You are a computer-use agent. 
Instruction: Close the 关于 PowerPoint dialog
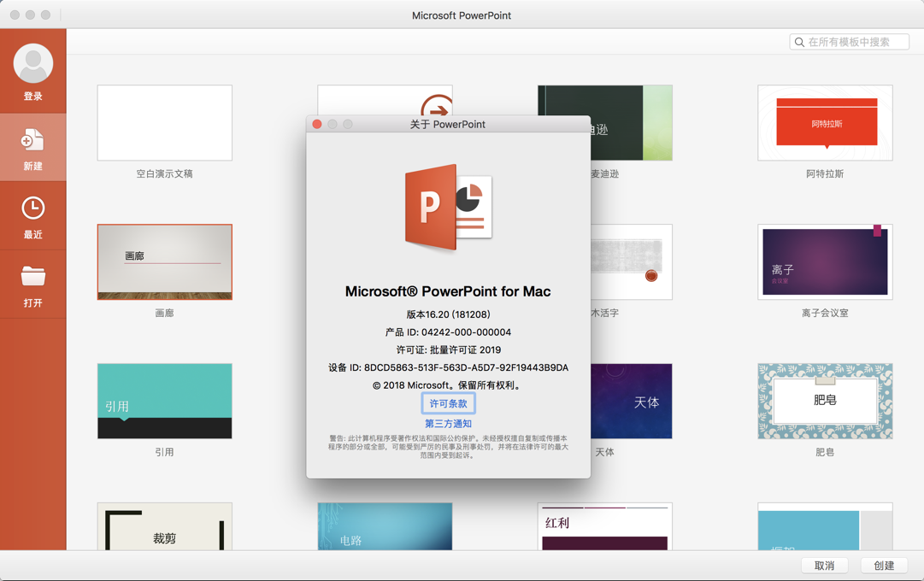[x=317, y=124]
